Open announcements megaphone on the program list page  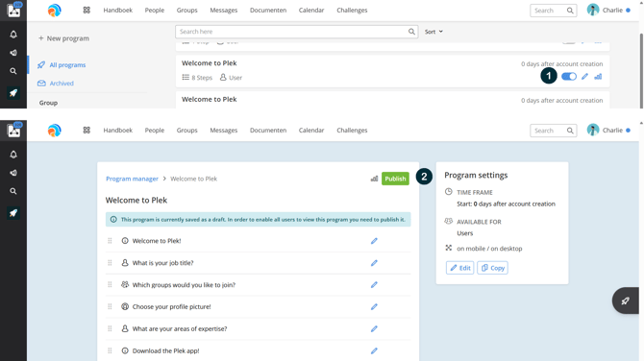[13, 53]
